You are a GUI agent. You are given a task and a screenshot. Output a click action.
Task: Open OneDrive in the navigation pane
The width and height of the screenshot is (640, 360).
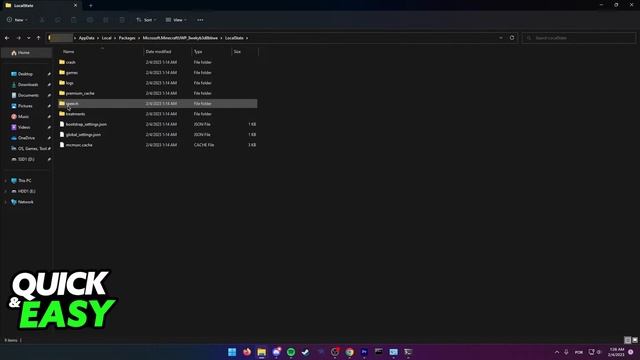[27, 138]
